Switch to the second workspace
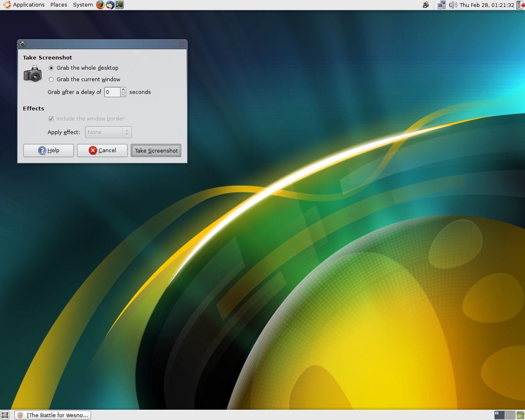Image resolution: width=525 pixels, height=420 pixels. (x=510, y=415)
